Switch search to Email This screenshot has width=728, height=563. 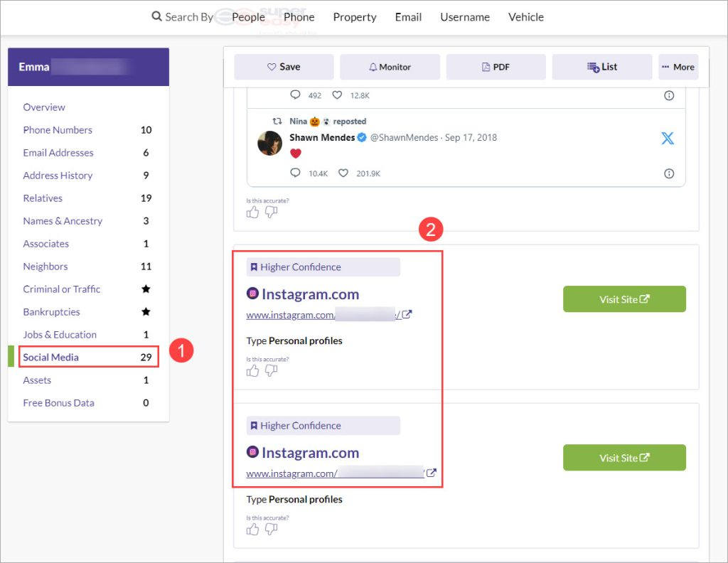[x=408, y=17]
